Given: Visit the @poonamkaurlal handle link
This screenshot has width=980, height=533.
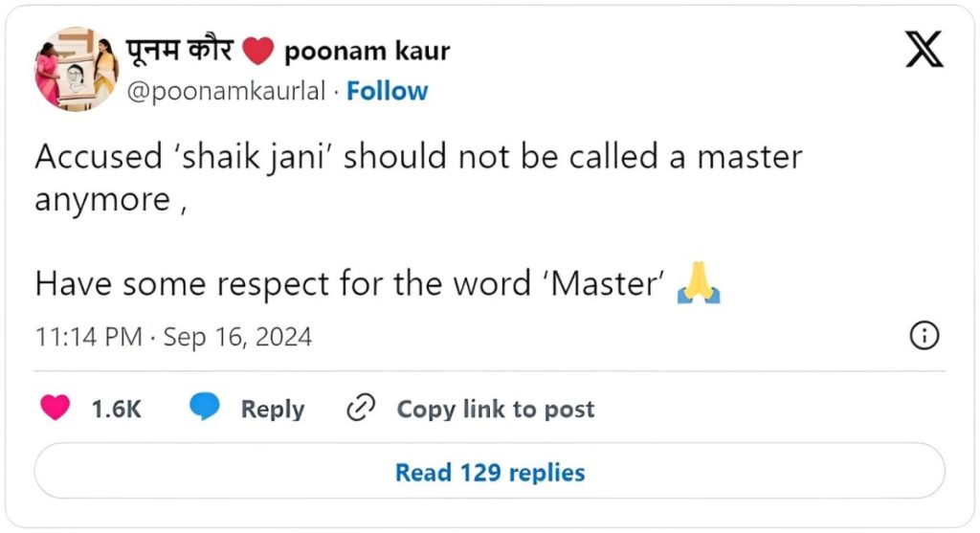Looking at the screenshot, I should click(227, 92).
